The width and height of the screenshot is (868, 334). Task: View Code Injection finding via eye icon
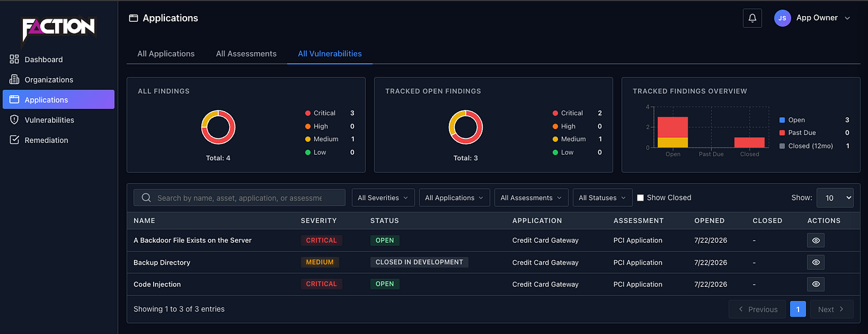click(815, 284)
